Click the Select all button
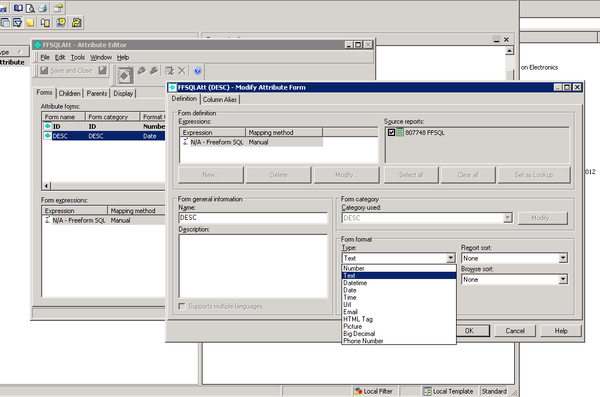 pos(411,175)
